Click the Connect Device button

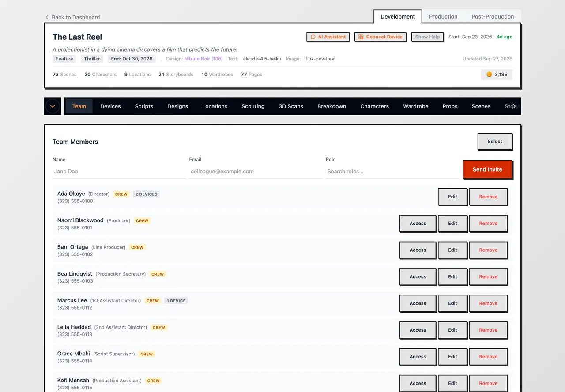coord(380,37)
